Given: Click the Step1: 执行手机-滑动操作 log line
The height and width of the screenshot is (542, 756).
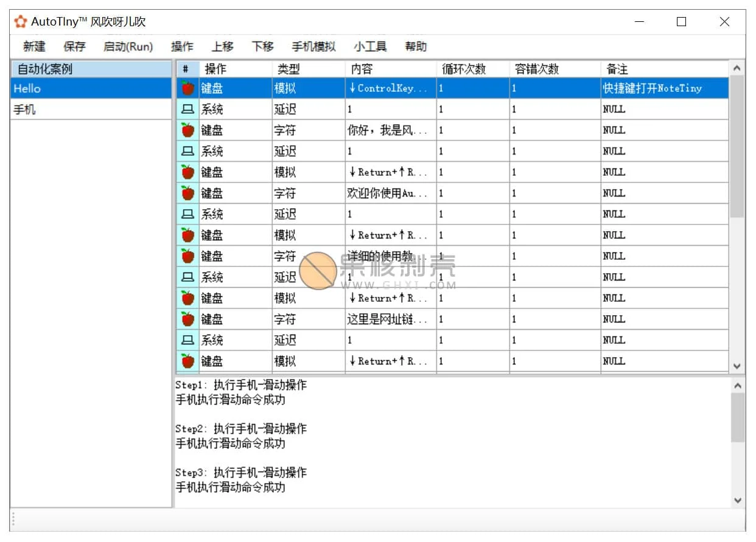Looking at the screenshot, I should [x=241, y=385].
